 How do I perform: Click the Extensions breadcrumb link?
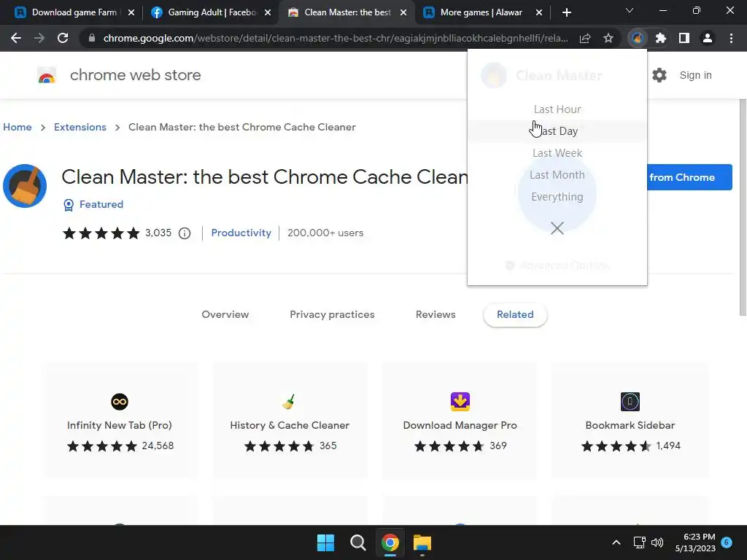[x=80, y=127]
